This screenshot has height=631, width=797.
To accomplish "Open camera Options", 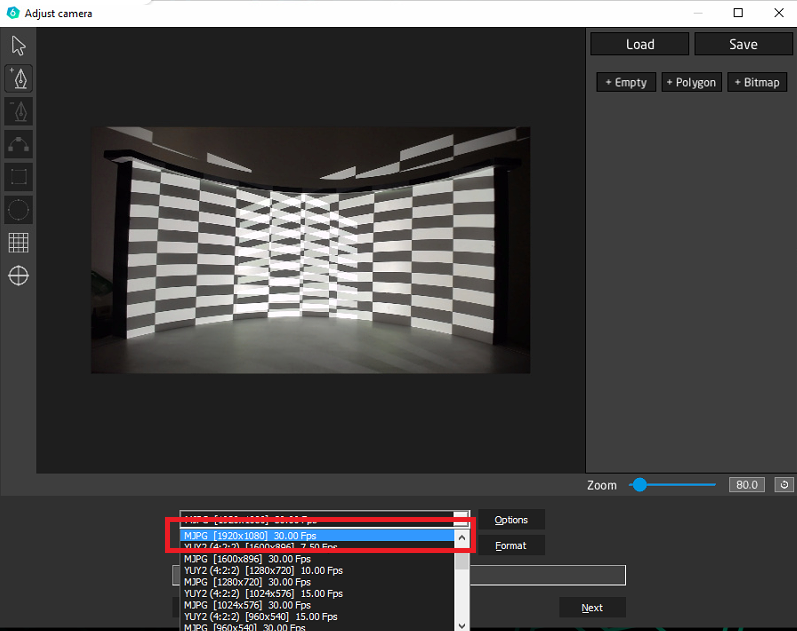I will pyautogui.click(x=511, y=520).
